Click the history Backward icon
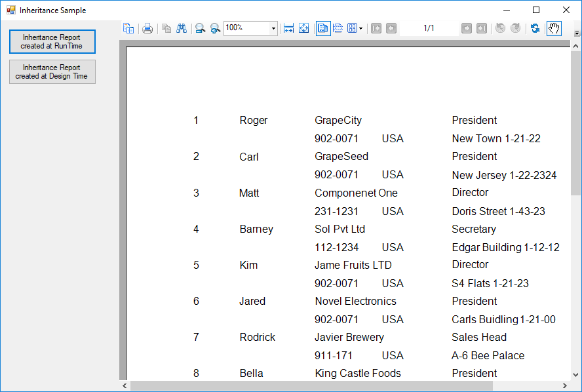Image resolution: width=582 pixels, height=392 pixels. pos(500,28)
